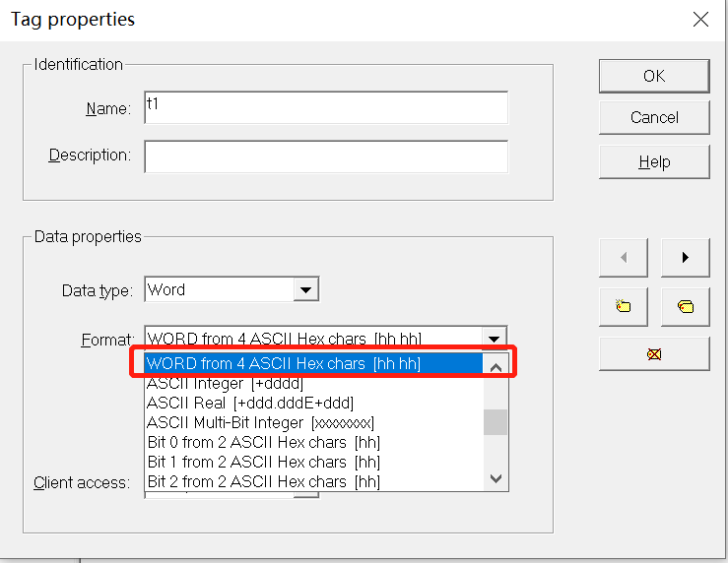Select 'WORD from 4 ASCII Hex chars' option
This screenshot has width=728, height=563.
click(x=284, y=364)
